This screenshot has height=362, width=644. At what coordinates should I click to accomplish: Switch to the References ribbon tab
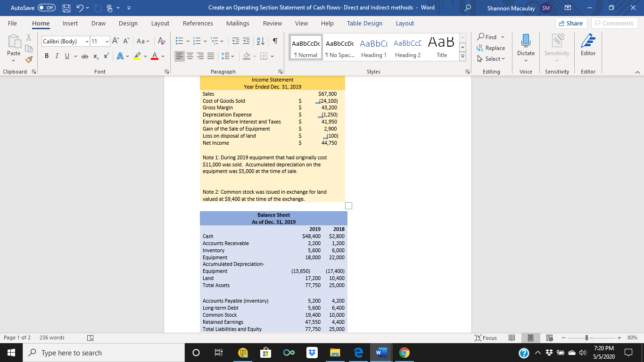pos(198,23)
